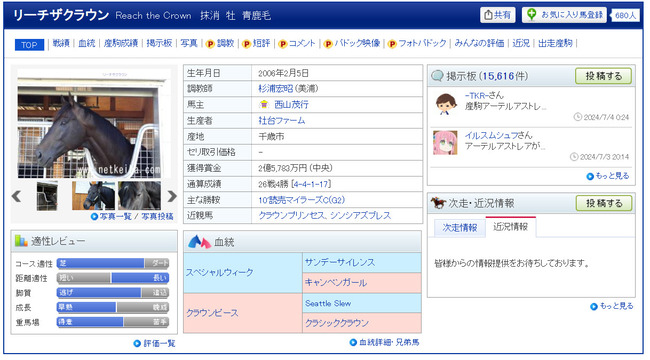Open the 戦績 tab

pyautogui.click(x=61, y=43)
